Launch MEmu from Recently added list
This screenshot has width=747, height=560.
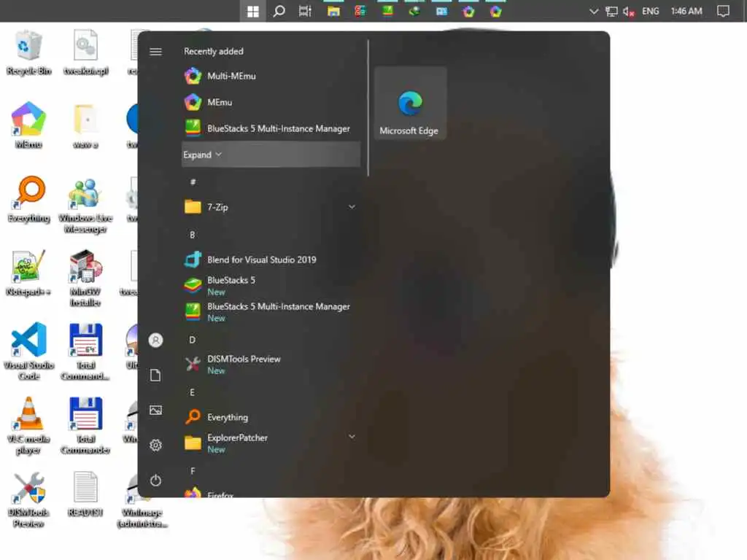coord(271,102)
